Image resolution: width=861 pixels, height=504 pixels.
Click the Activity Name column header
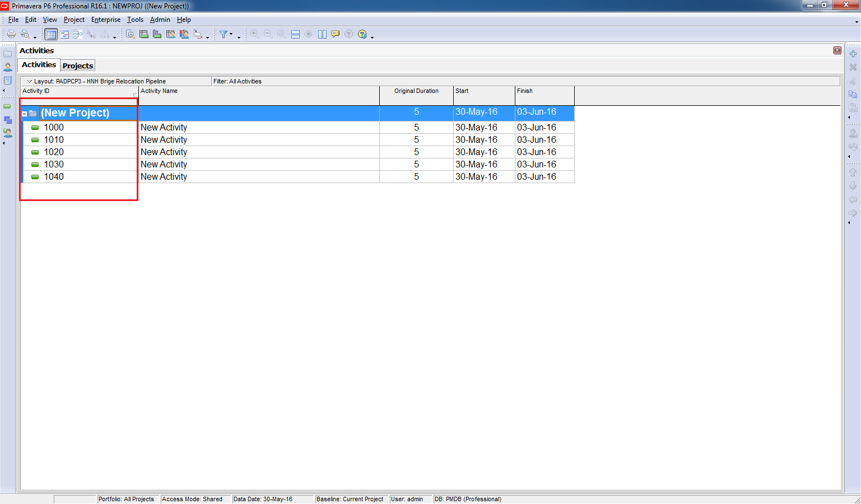point(159,91)
